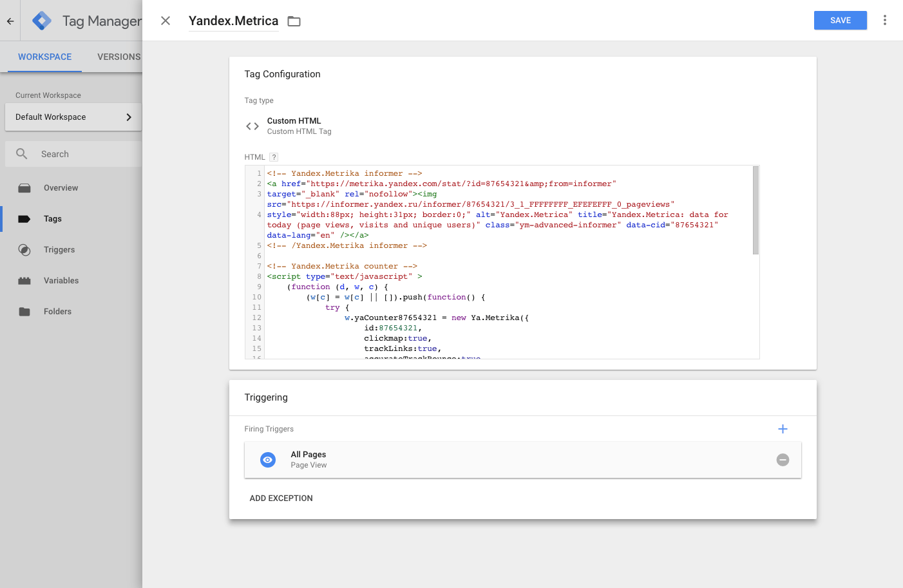
Task: Remove the All Pages trigger
Action: (783, 460)
